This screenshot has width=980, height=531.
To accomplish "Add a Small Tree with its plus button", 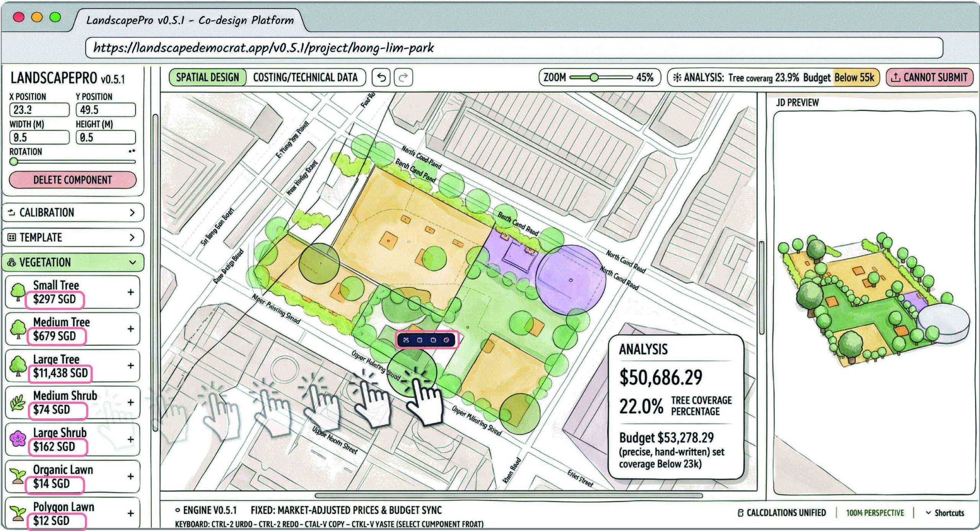I will point(131,292).
